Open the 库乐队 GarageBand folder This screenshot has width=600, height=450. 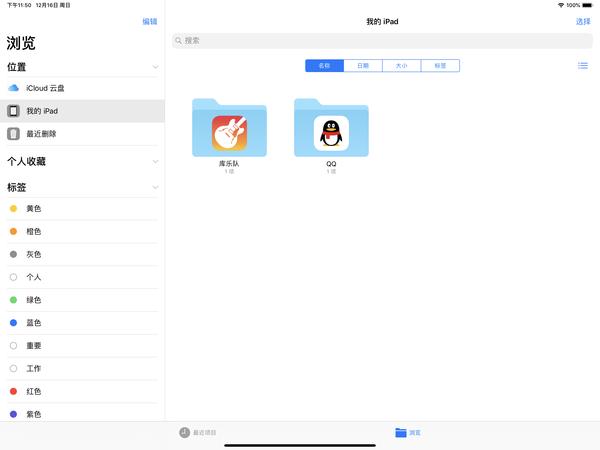pyautogui.click(x=229, y=128)
